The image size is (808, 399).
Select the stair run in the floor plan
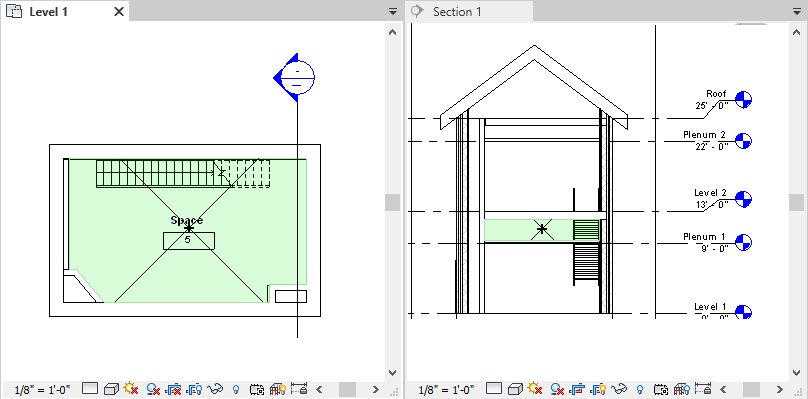[183, 173]
